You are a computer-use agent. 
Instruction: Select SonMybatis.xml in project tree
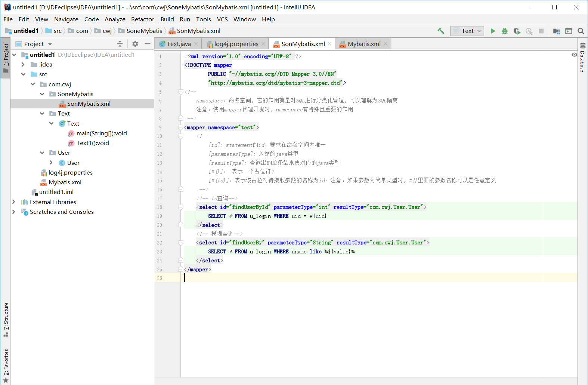pyautogui.click(x=82, y=104)
